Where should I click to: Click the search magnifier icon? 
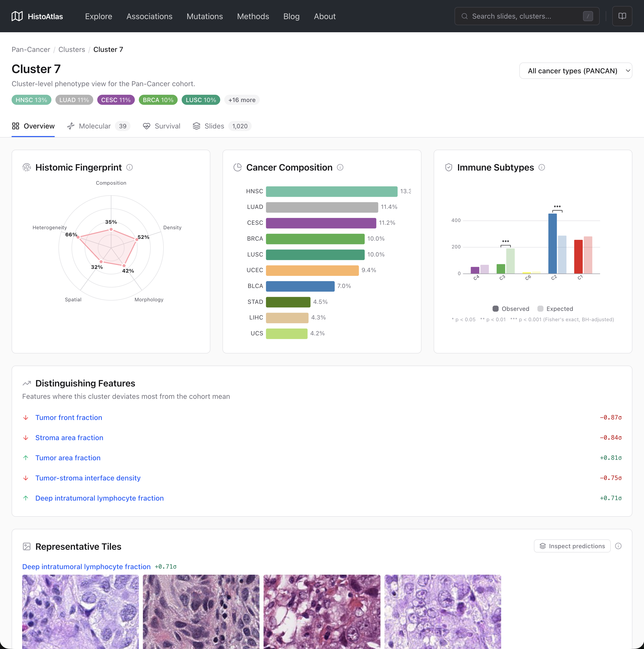pyautogui.click(x=465, y=16)
